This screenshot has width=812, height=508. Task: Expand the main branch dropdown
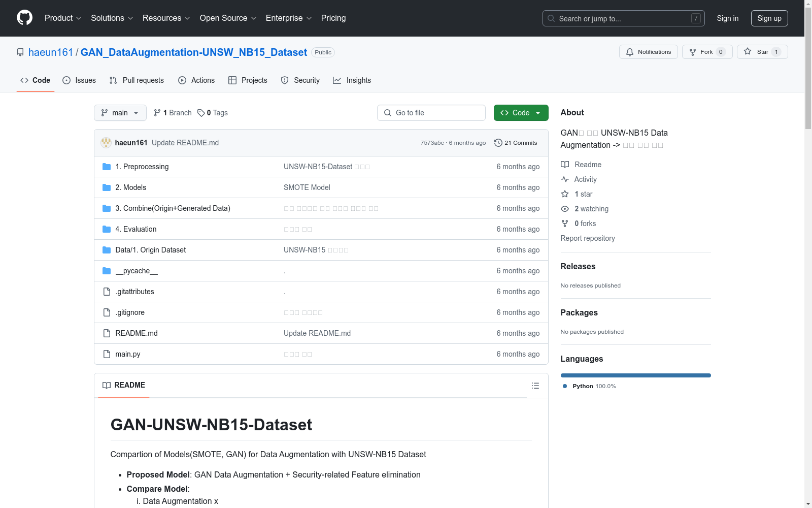(x=120, y=113)
